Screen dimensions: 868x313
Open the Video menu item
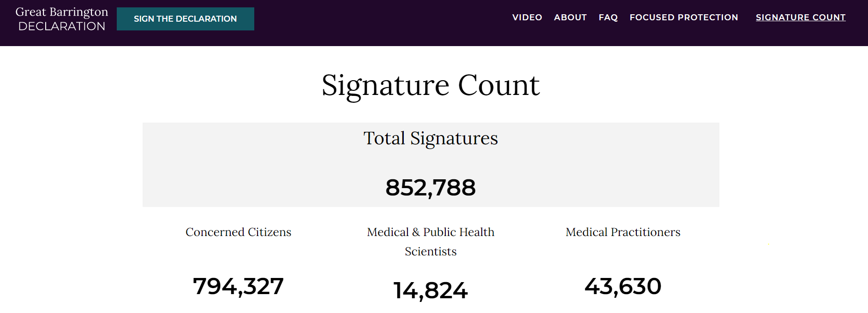click(x=527, y=18)
